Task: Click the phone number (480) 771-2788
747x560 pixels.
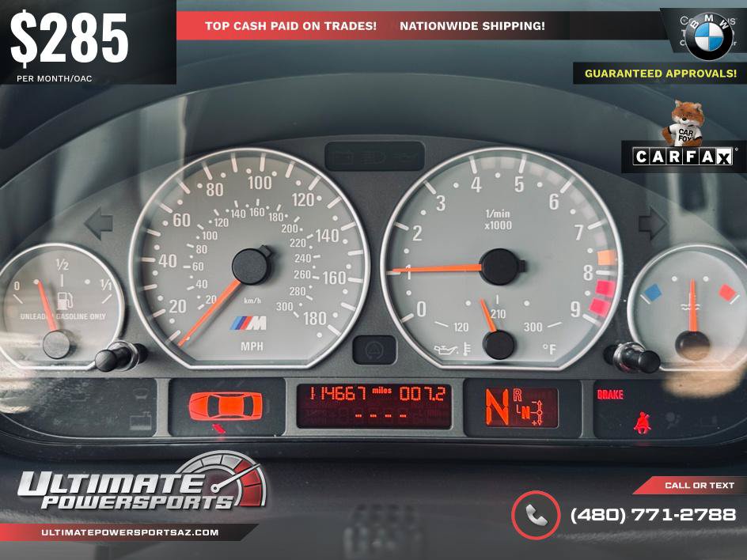Action: (x=653, y=514)
